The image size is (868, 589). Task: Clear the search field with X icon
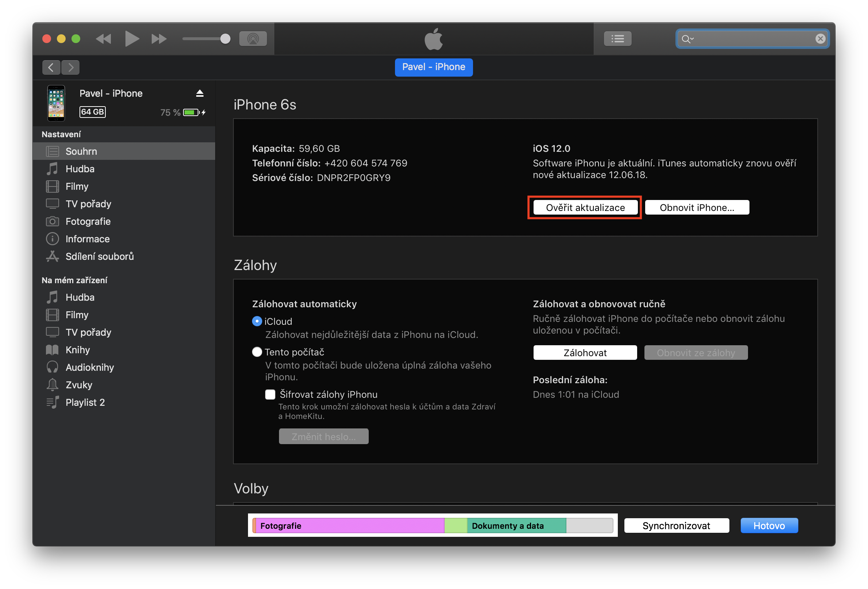point(820,39)
